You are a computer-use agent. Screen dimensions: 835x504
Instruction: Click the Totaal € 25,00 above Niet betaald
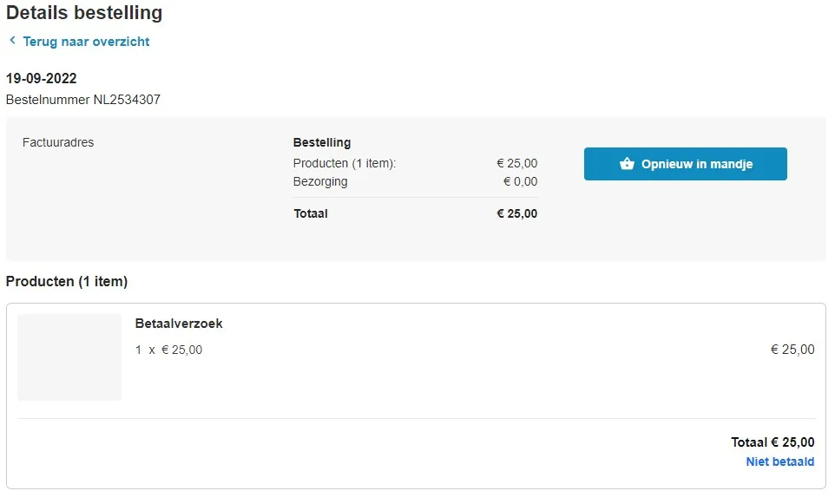coord(773,442)
